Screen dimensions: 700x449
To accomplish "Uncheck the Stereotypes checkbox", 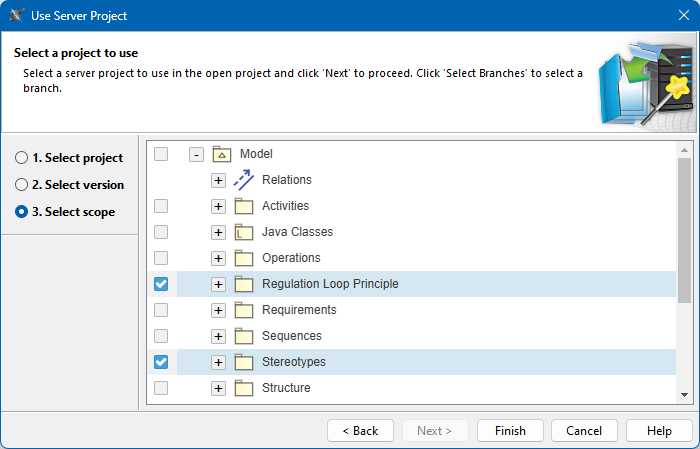I will pyautogui.click(x=161, y=362).
